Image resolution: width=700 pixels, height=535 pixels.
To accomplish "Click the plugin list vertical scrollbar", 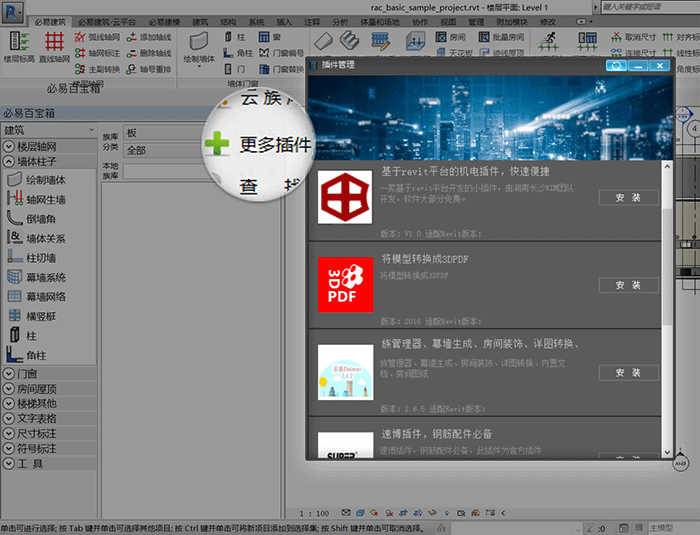I will tap(667, 250).
